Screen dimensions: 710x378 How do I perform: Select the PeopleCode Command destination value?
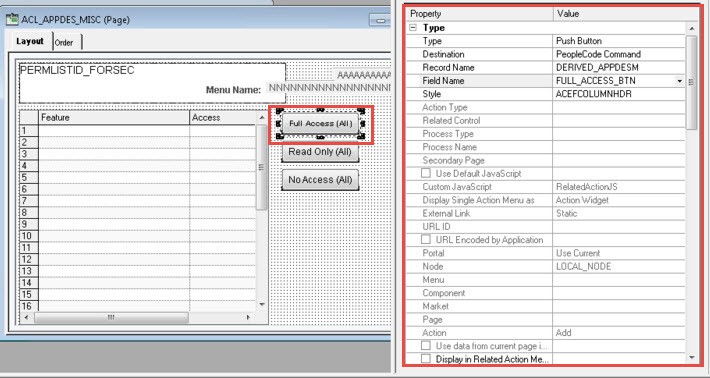598,54
